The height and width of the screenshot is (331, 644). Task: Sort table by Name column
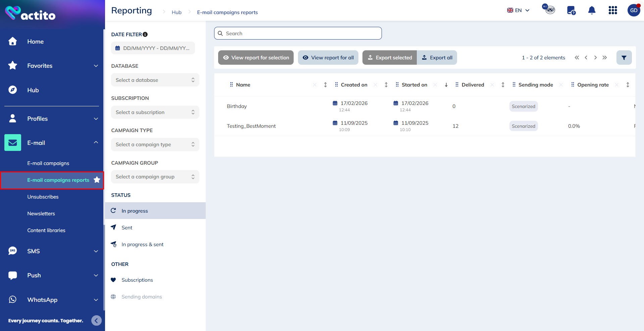(x=325, y=85)
